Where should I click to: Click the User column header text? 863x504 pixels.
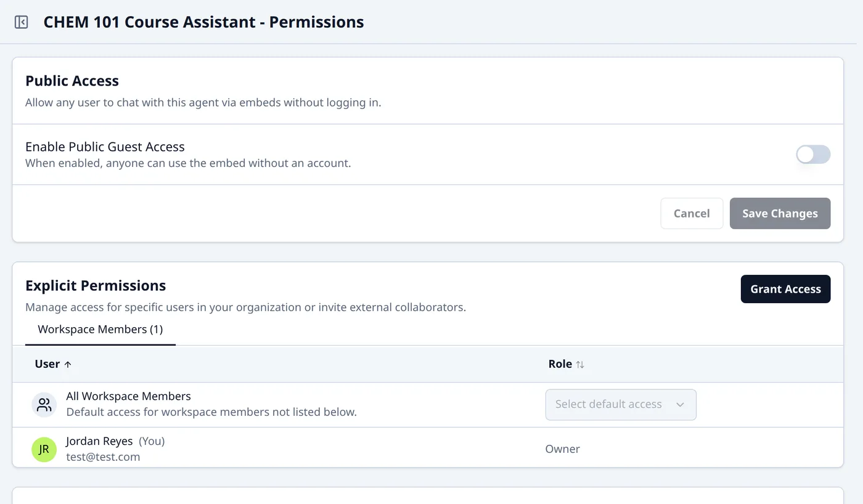[47, 364]
